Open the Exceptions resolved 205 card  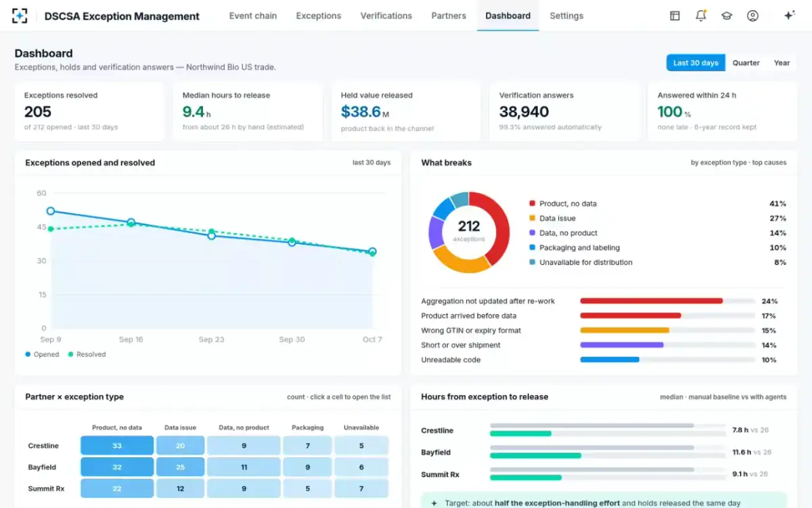90,112
